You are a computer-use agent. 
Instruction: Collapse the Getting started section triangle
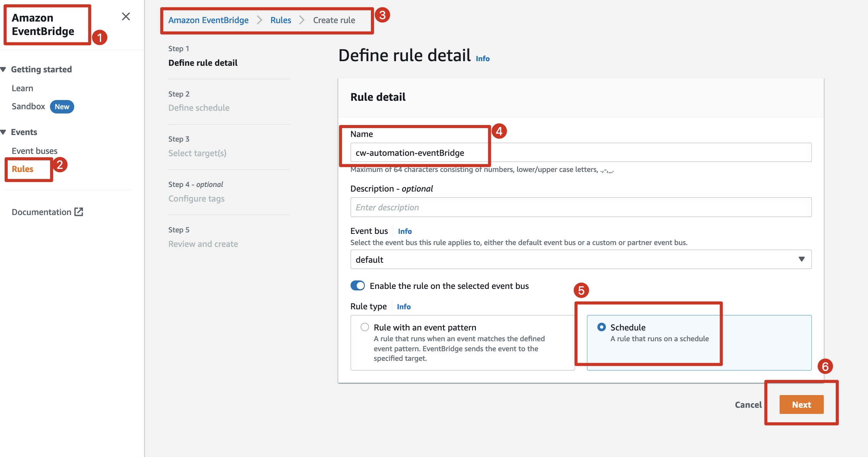point(3,69)
